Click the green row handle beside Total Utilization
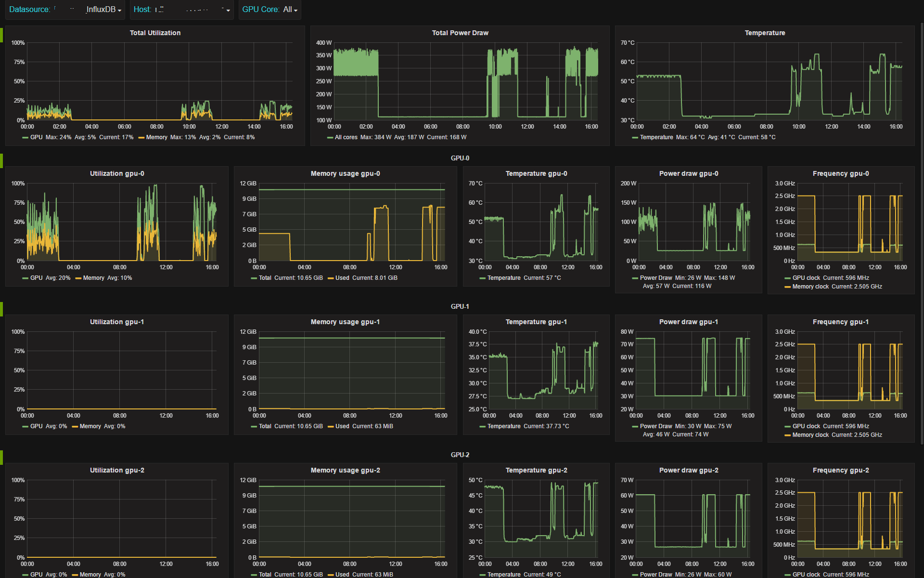Screen dimensions: 924x578 (x=1, y=35)
